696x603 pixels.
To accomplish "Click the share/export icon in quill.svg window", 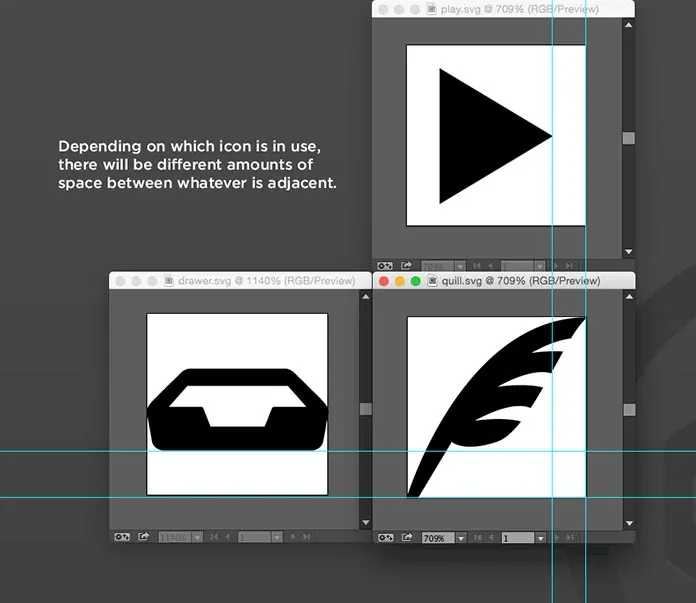I will coord(407,537).
